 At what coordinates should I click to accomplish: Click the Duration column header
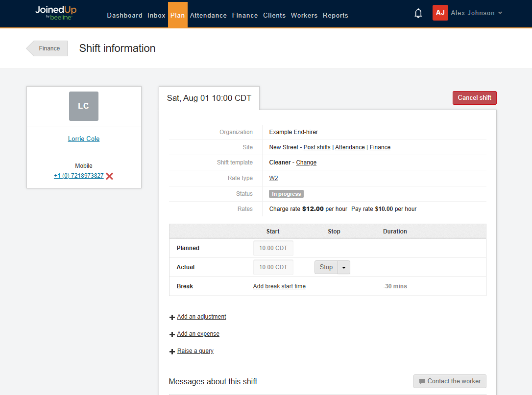coord(395,231)
